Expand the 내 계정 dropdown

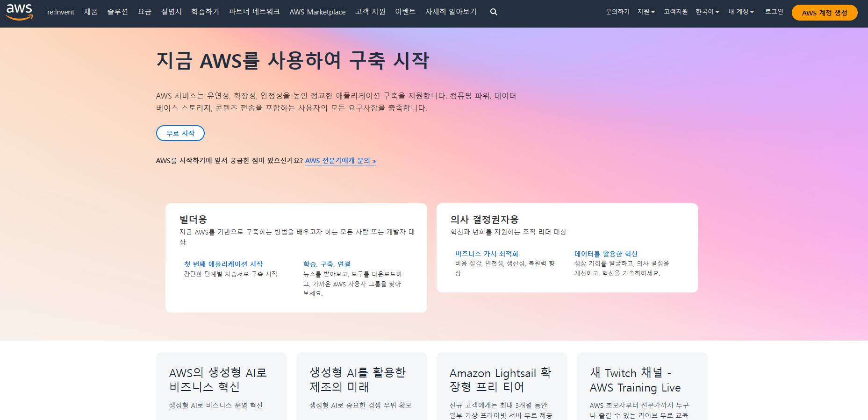click(x=741, y=12)
